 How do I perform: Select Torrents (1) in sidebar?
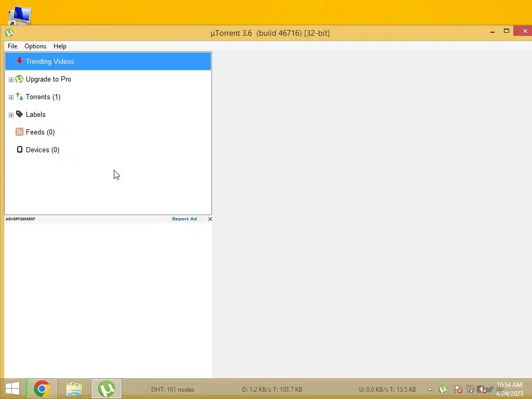tap(43, 97)
